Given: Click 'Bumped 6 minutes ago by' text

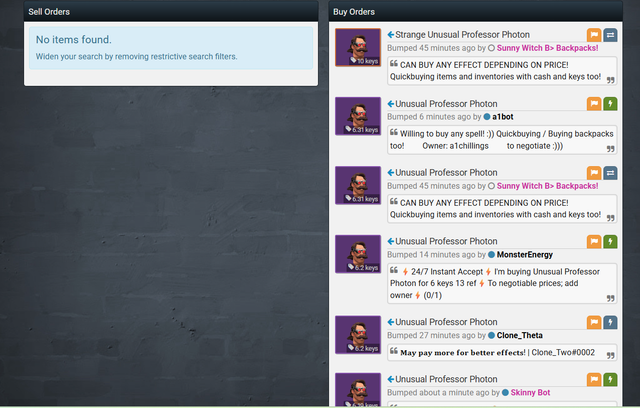Looking at the screenshot, I should click(434, 117).
